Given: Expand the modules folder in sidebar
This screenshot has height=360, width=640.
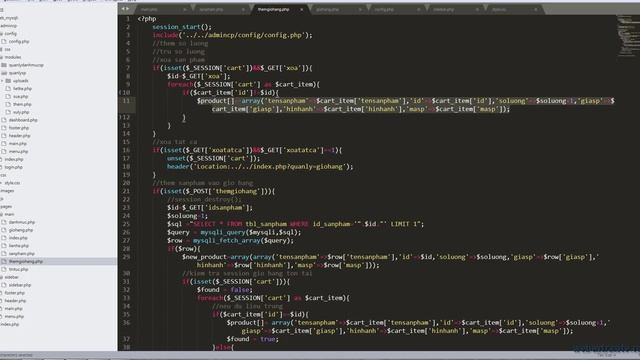Looking at the screenshot, I should pyautogui.click(x=13, y=57).
